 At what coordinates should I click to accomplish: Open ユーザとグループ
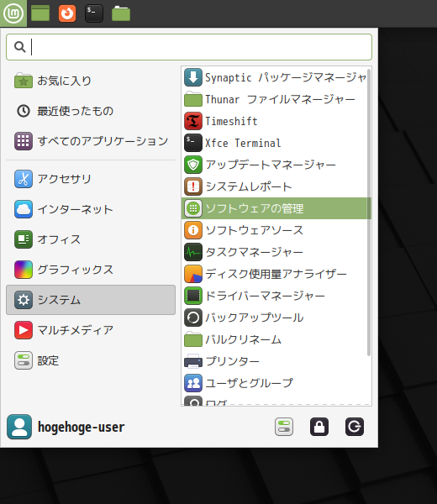(x=275, y=383)
